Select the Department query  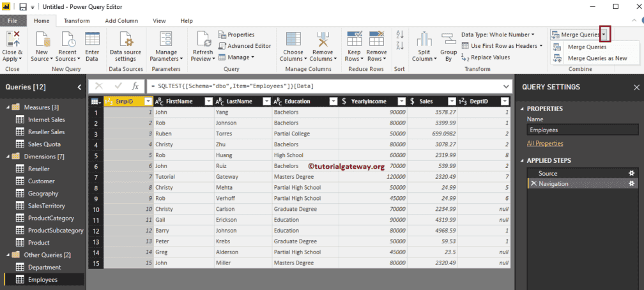click(44, 268)
